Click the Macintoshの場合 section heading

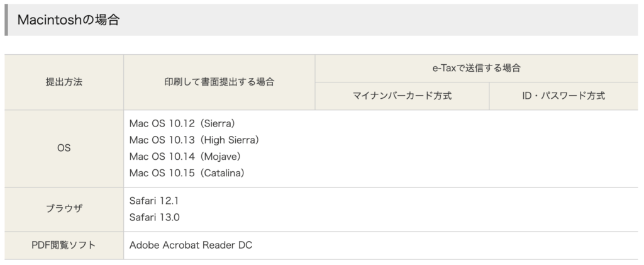(68, 20)
